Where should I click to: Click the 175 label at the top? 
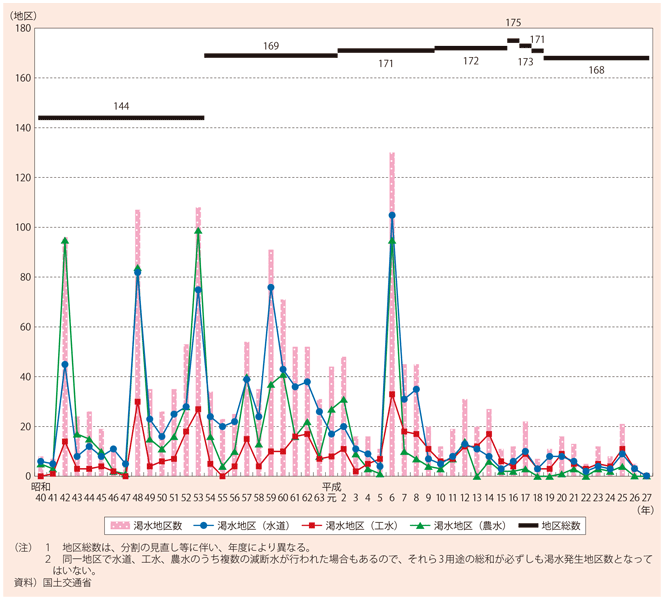514,22
